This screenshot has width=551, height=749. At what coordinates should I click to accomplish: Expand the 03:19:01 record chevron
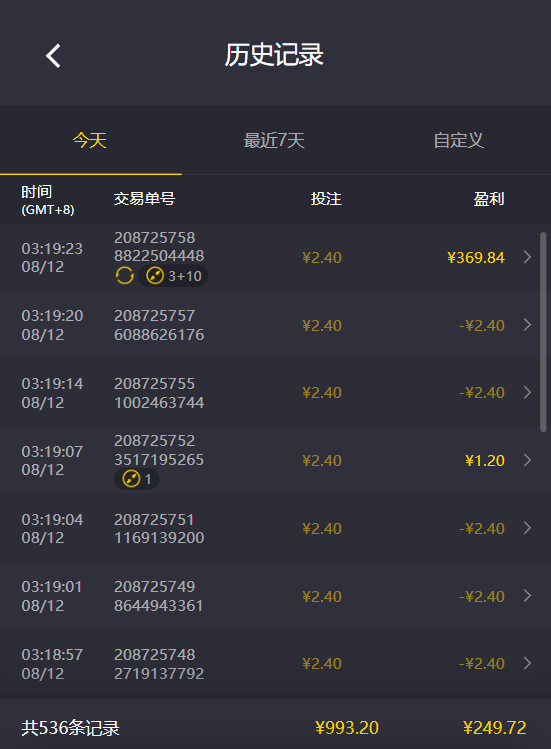coord(527,596)
